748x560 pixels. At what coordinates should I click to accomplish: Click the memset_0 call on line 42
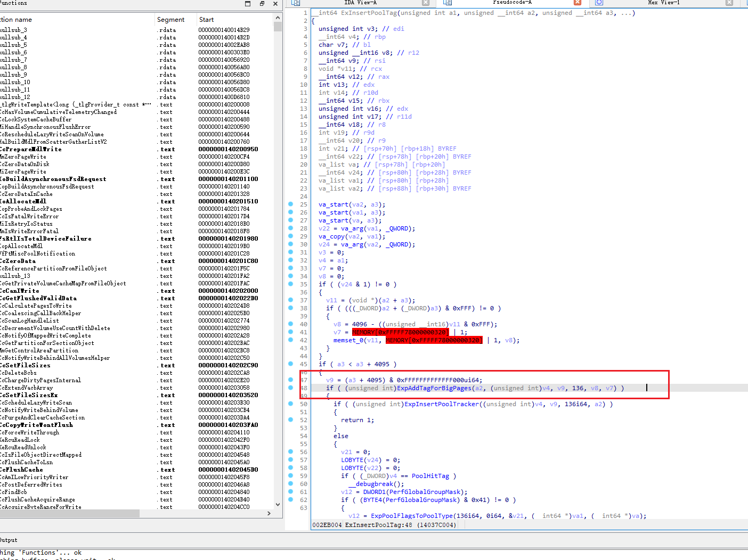point(348,340)
